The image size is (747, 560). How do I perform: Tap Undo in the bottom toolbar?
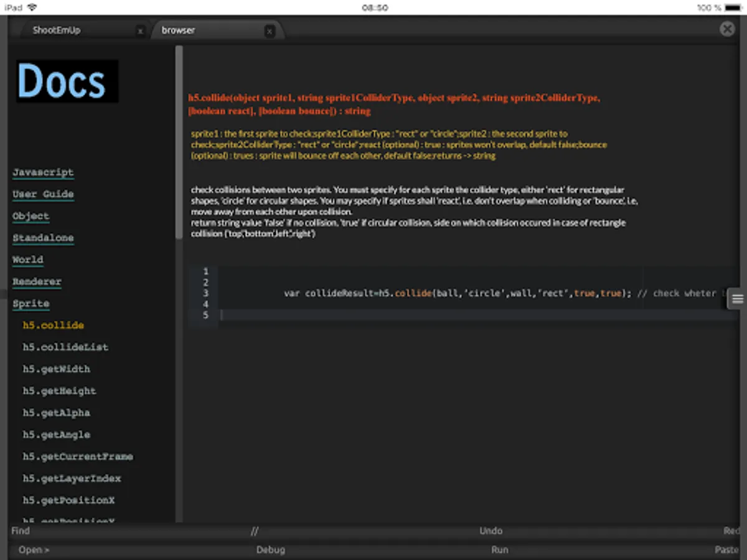tap(491, 531)
